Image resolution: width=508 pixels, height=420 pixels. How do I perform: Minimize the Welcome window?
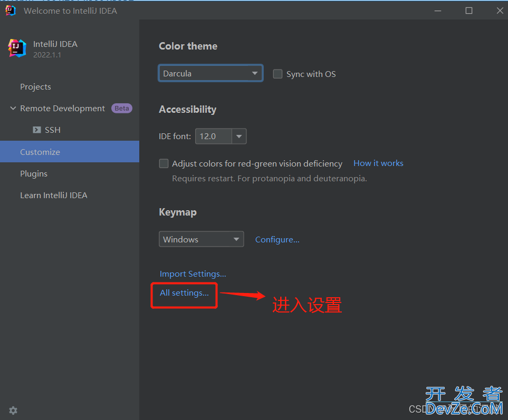pos(438,11)
